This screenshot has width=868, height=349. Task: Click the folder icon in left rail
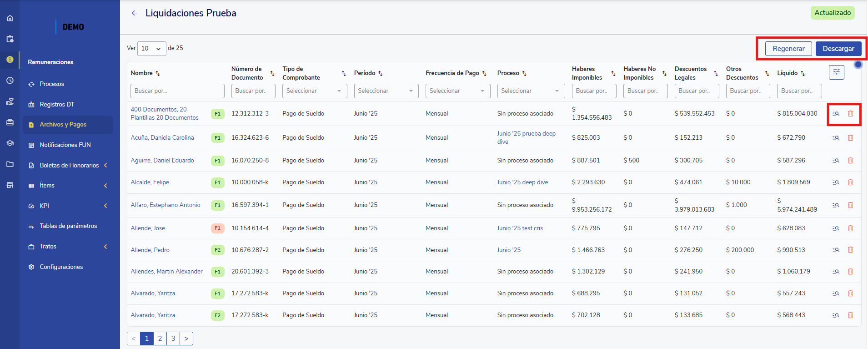(10, 164)
